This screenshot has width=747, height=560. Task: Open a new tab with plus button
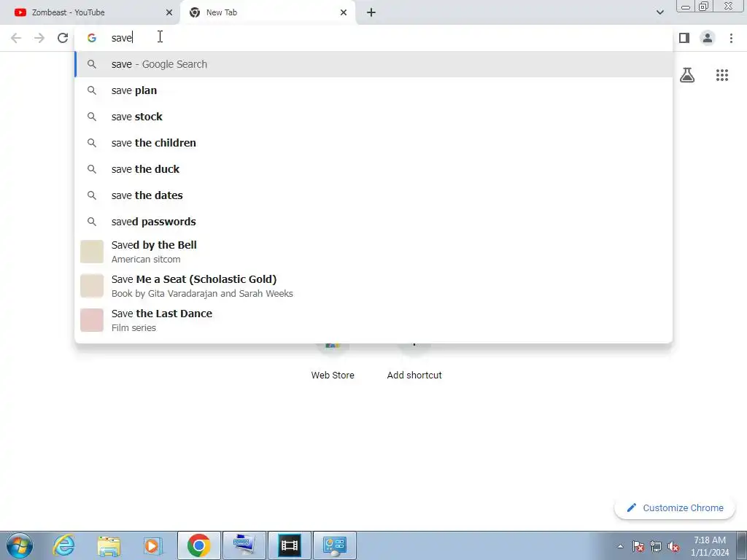[x=371, y=12]
